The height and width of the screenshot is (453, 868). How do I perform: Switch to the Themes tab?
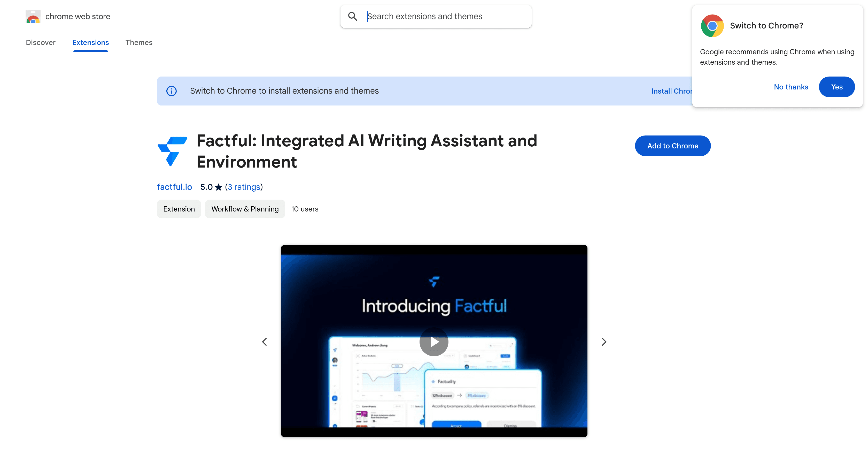[x=139, y=42]
